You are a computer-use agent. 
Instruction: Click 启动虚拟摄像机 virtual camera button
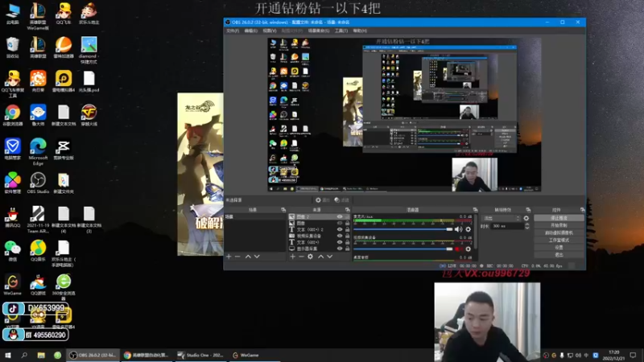click(559, 232)
